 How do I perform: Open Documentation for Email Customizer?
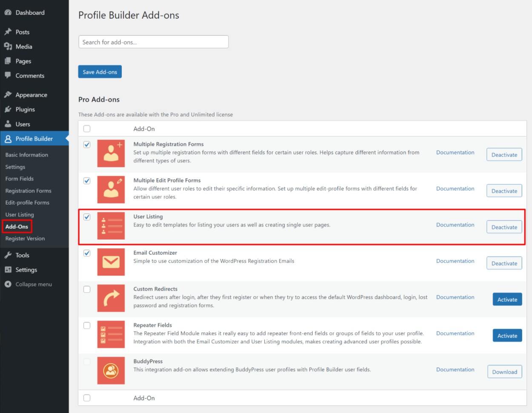(455, 261)
